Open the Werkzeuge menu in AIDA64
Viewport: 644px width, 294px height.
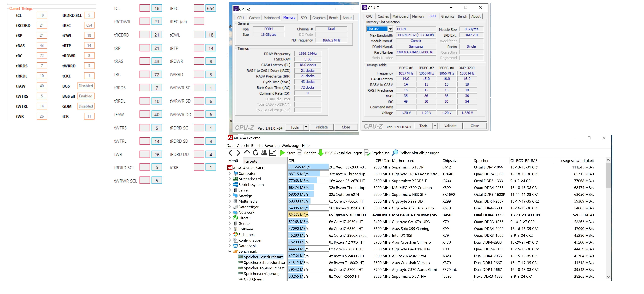click(x=291, y=145)
